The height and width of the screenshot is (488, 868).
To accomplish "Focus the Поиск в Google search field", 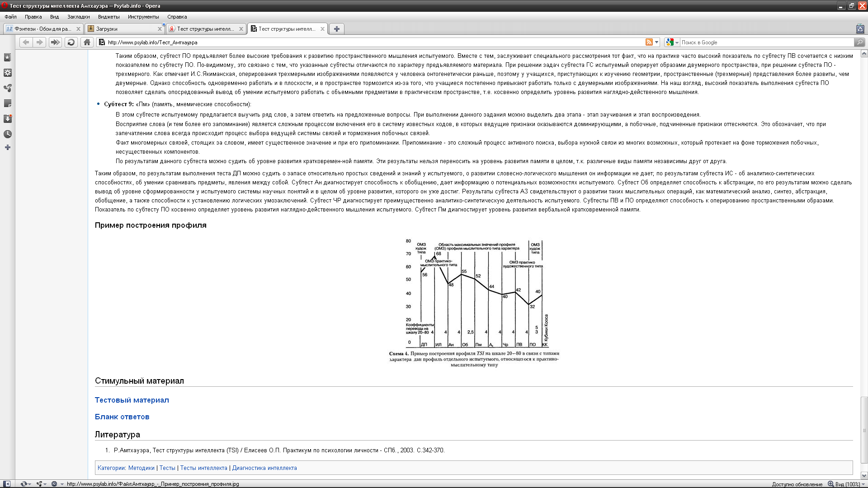I will (766, 42).
